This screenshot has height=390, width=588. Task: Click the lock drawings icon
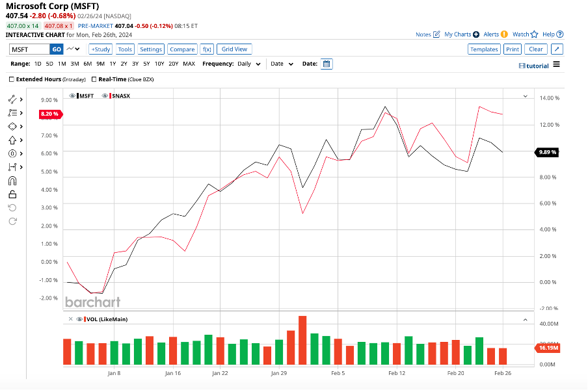tap(12, 194)
